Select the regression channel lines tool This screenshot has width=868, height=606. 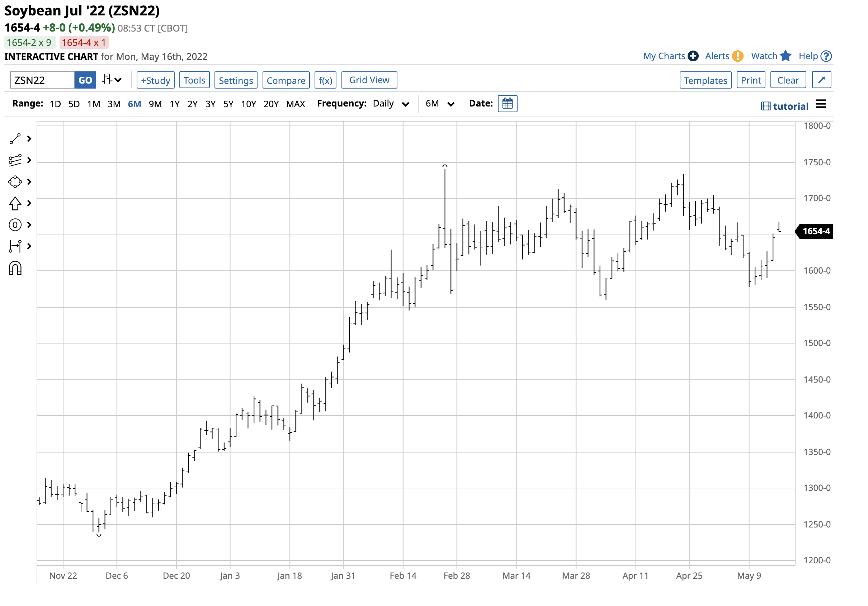pyautogui.click(x=15, y=161)
